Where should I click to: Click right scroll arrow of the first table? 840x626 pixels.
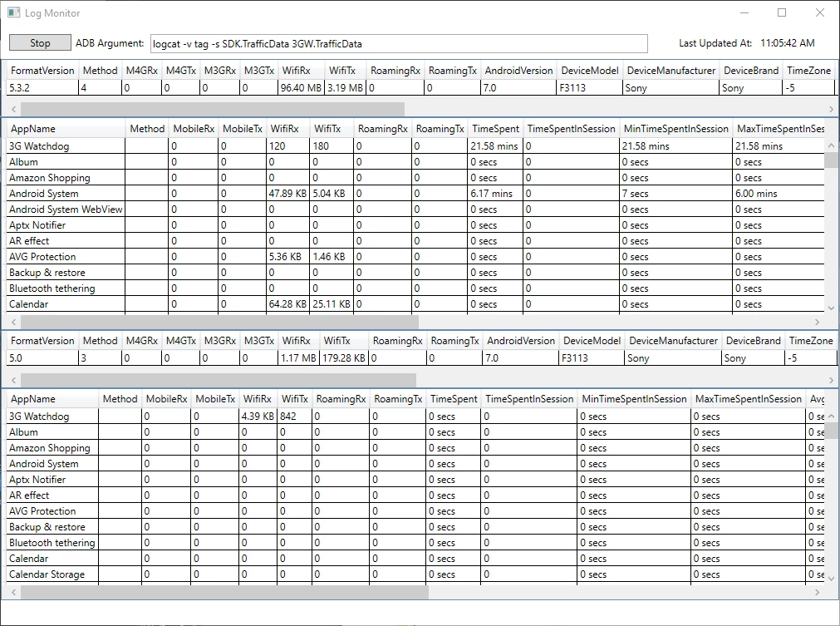coord(831,110)
